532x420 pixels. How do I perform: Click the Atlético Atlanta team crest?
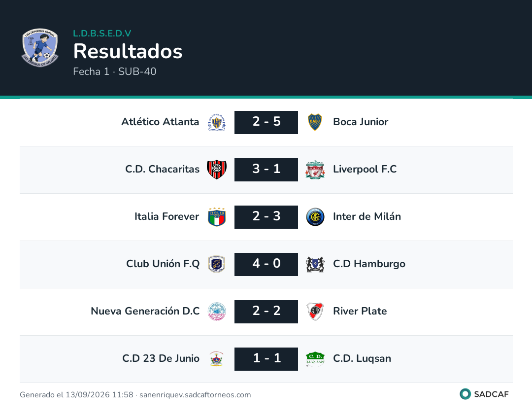(x=217, y=122)
